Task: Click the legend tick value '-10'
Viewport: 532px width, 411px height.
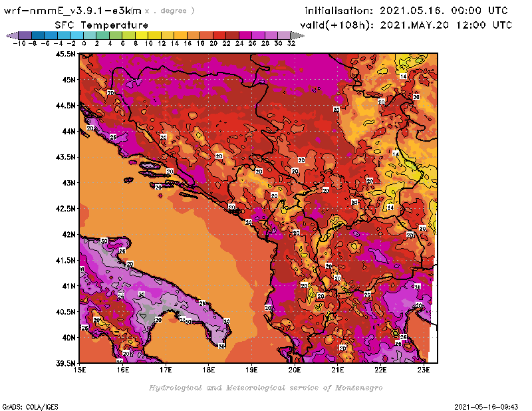Action: coord(19,43)
